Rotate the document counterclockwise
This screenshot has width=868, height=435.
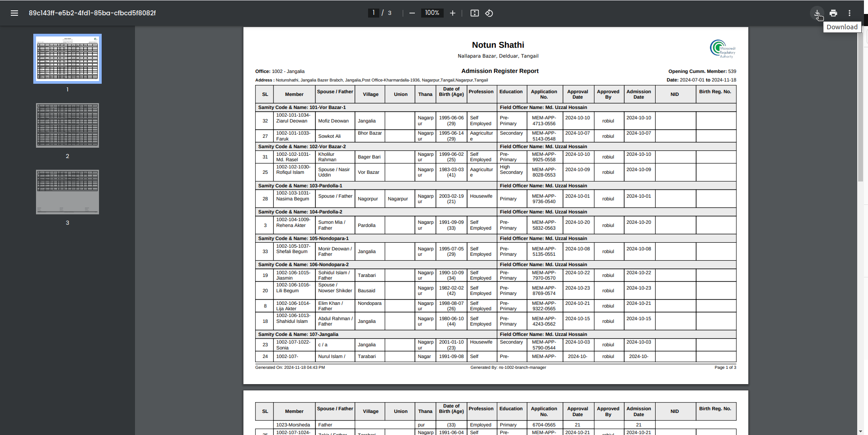coord(489,13)
